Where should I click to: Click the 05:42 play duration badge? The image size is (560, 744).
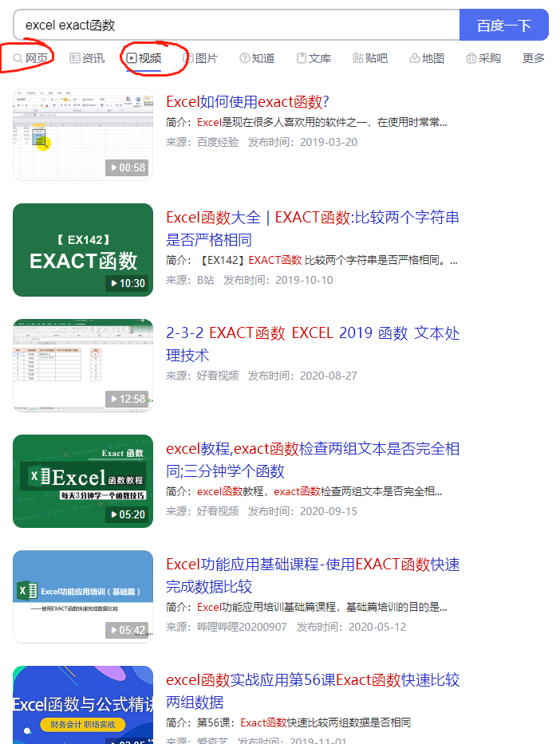(127, 631)
